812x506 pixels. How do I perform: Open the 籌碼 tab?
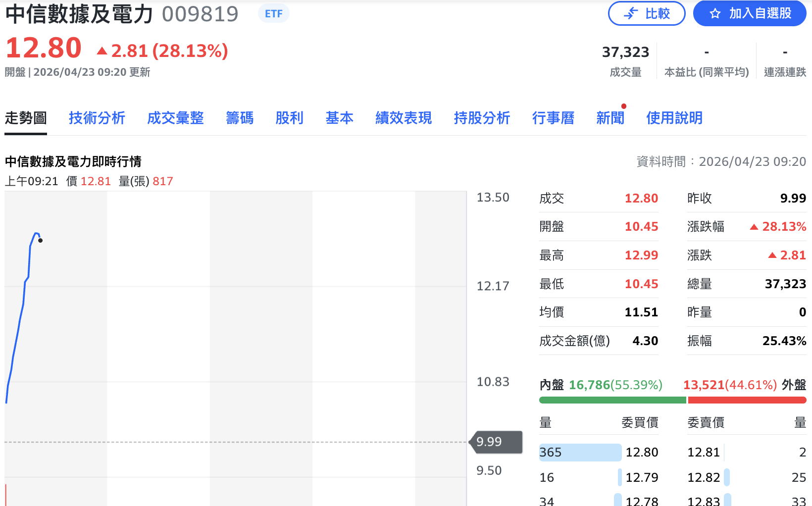pyautogui.click(x=240, y=118)
